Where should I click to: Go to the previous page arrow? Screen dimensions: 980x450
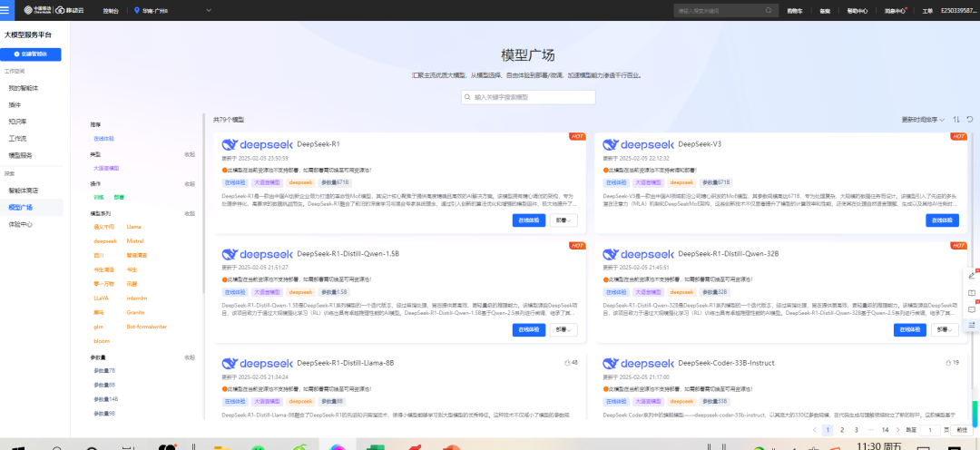(x=814, y=430)
